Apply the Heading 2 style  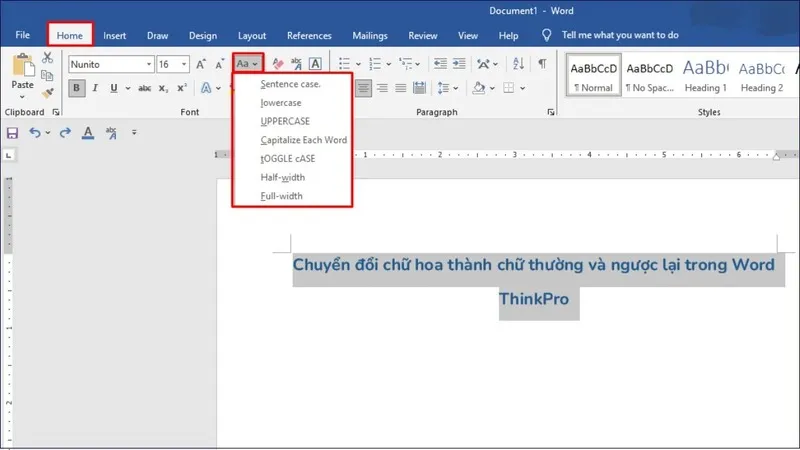[x=762, y=76]
